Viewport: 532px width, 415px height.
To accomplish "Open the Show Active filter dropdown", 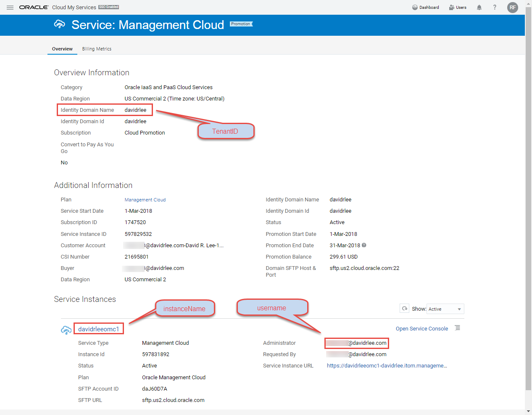I will (x=445, y=309).
